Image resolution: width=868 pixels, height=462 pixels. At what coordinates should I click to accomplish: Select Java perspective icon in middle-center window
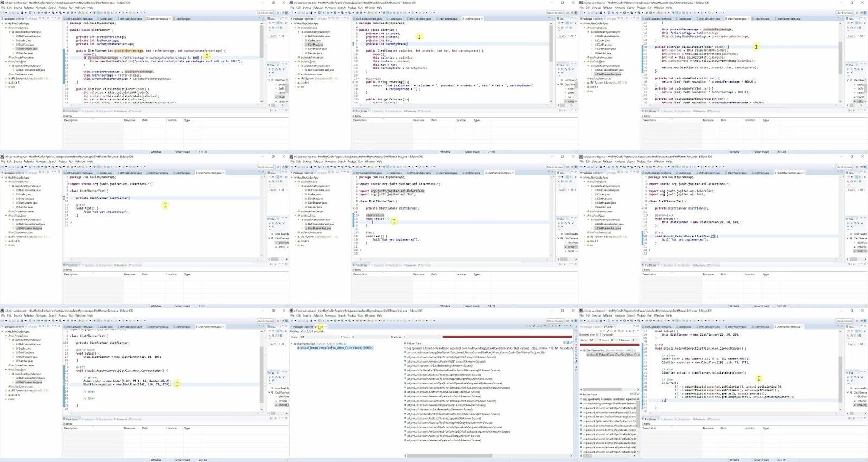click(576, 167)
